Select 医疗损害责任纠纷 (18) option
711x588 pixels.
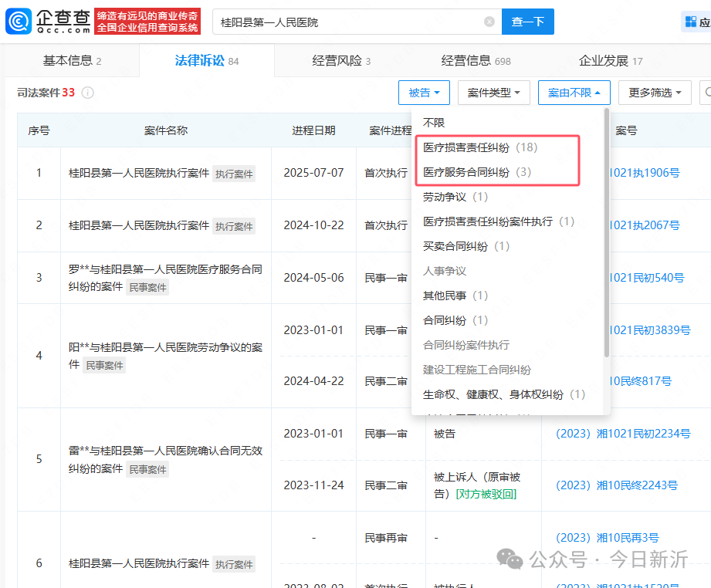click(x=480, y=147)
